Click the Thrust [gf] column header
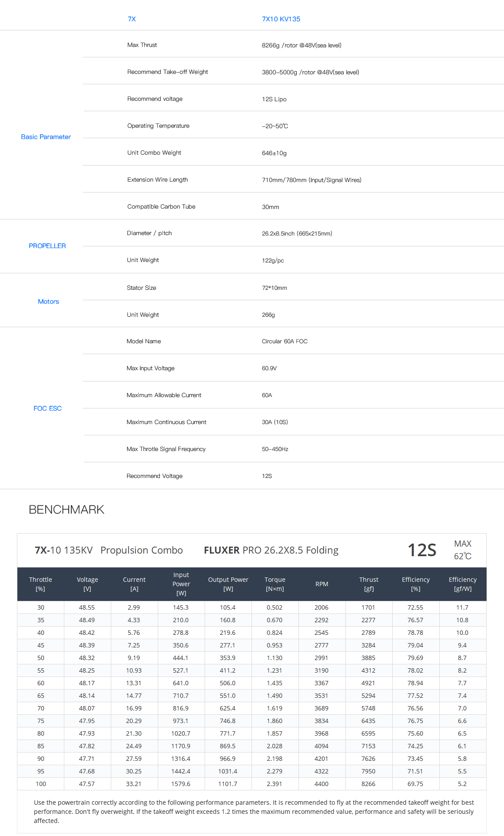 click(368, 584)
